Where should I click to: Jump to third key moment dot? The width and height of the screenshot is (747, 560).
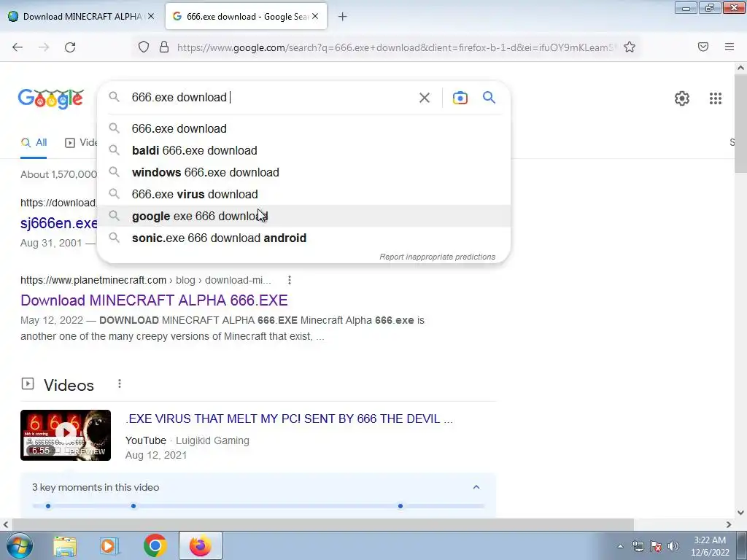tap(400, 506)
